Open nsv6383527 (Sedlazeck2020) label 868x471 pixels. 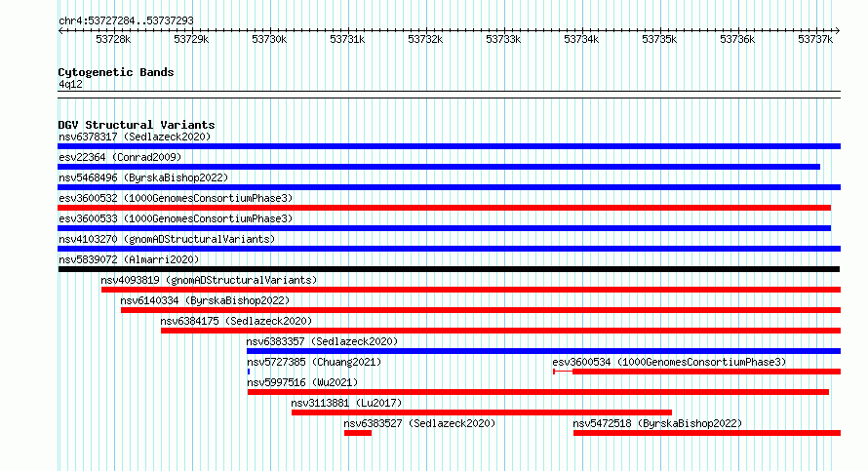pyautogui.click(x=419, y=423)
